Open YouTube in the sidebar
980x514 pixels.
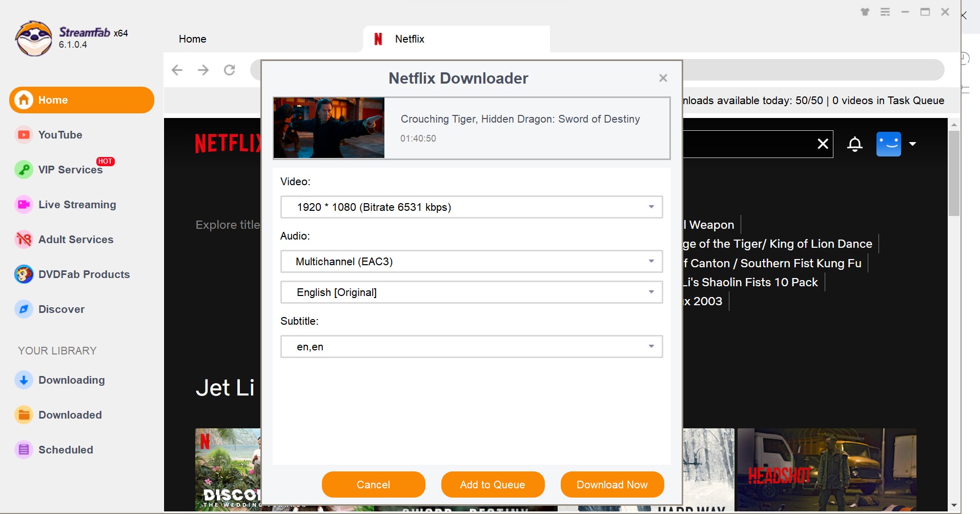coord(60,135)
